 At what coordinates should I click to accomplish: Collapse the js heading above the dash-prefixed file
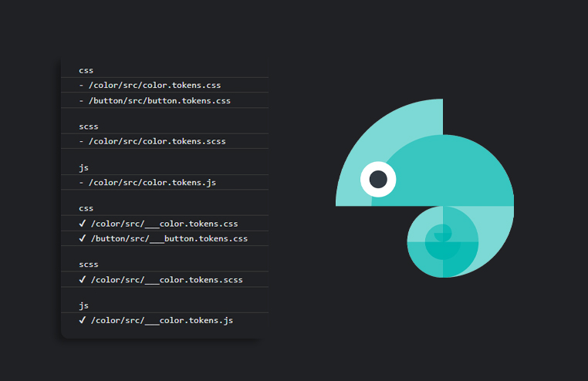pos(83,167)
